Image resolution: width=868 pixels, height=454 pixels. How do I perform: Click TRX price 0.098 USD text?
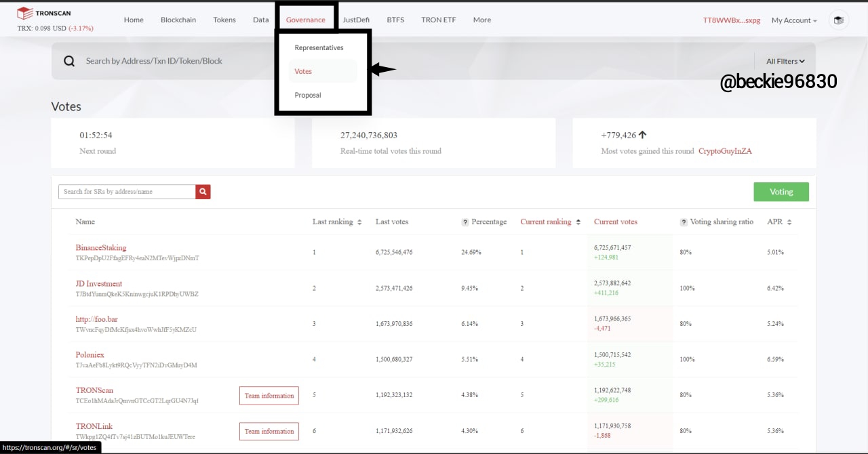pyautogui.click(x=41, y=28)
